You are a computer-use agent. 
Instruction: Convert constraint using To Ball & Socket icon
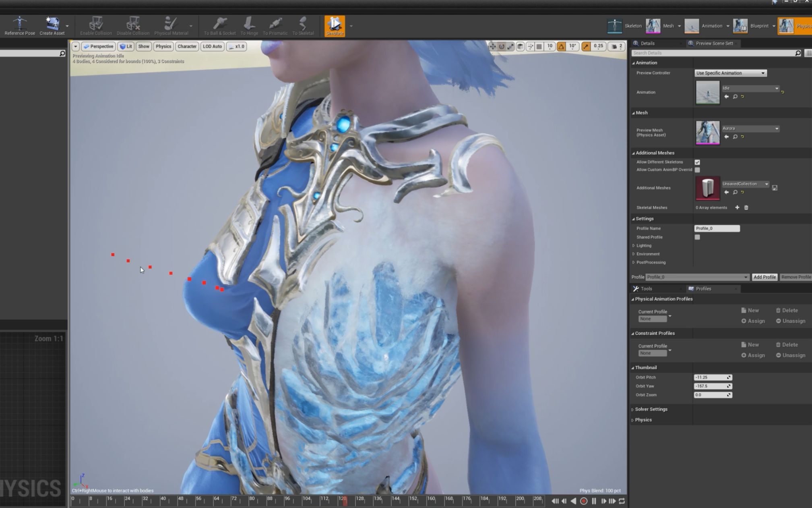pos(219,23)
